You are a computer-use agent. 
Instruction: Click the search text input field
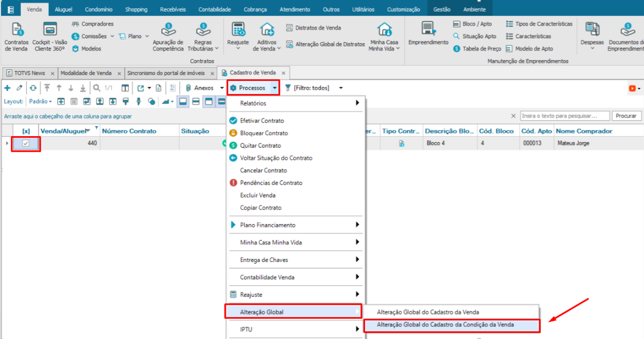pyautogui.click(x=565, y=116)
